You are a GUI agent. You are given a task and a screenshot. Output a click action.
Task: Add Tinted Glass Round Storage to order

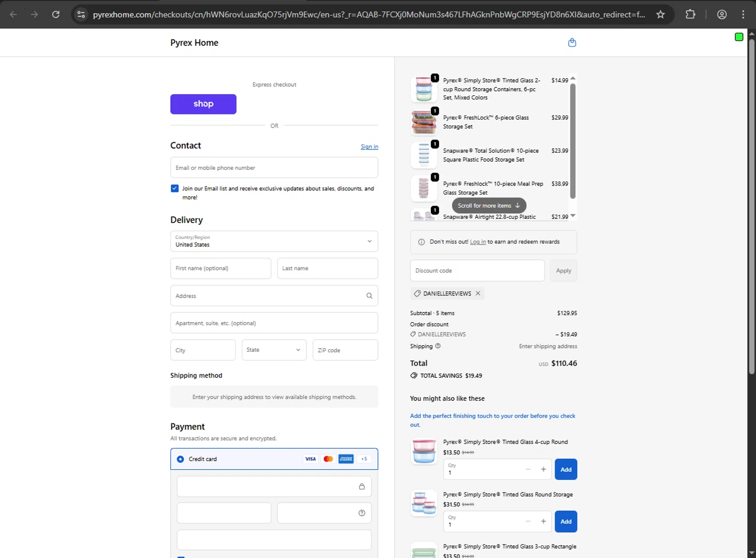pyautogui.click(x=566, y=522)
